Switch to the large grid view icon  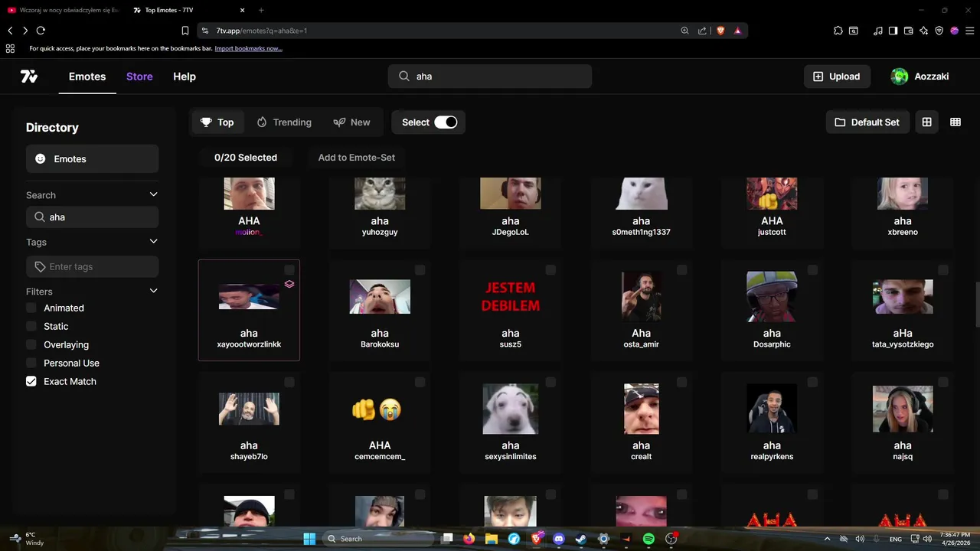pos(926,122)
